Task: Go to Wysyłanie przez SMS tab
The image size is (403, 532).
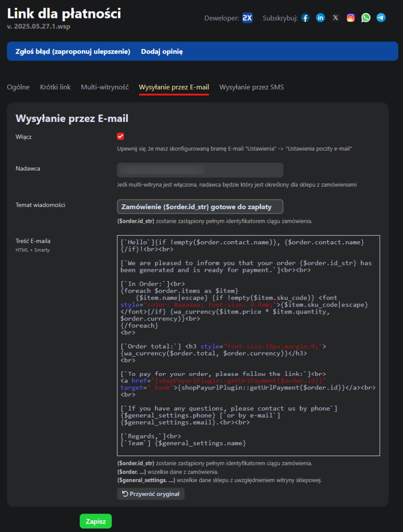Action: click(251, 87)
